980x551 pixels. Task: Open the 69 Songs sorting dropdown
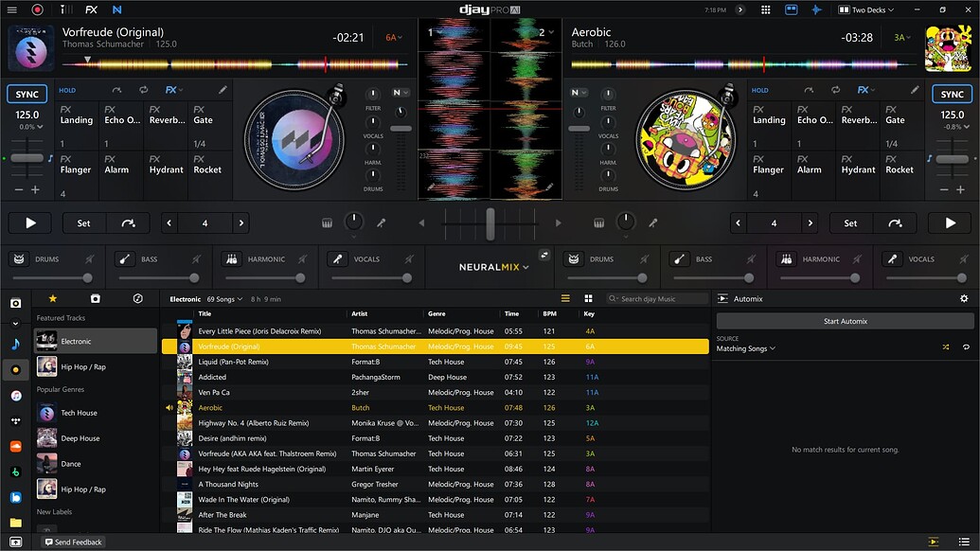click(x=220, y=298)
